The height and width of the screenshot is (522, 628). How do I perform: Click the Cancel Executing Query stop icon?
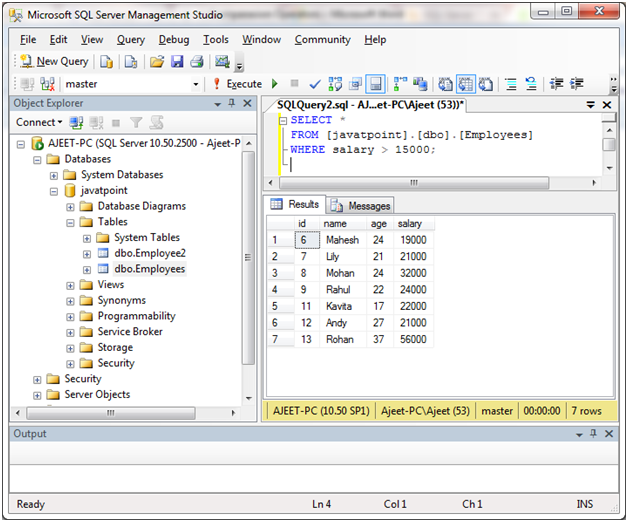[294, 83]
